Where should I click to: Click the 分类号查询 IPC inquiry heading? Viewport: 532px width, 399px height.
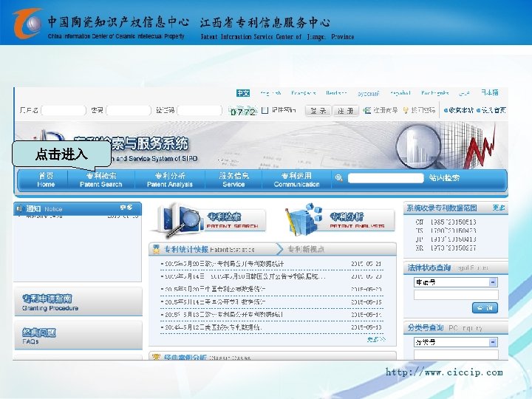[x=445, y=328]
